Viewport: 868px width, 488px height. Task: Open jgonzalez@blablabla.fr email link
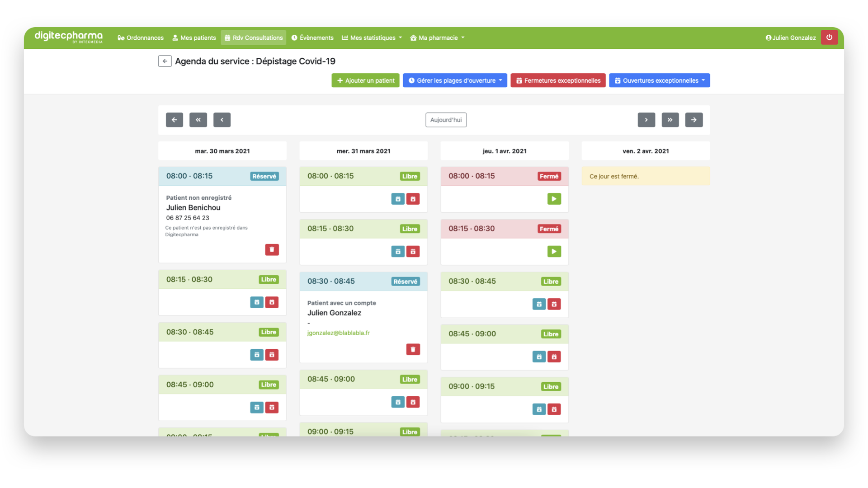pyautogui.click(x=338, y=333)
